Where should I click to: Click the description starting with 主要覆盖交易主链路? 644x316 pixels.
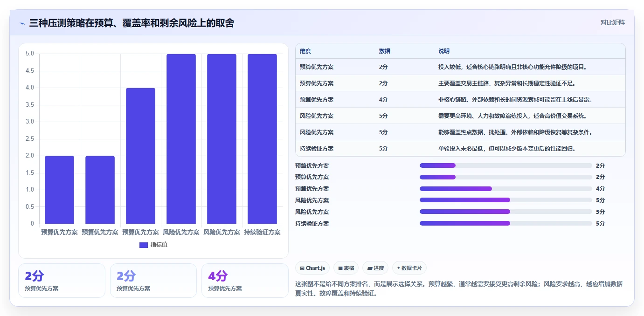click(507, 83)
